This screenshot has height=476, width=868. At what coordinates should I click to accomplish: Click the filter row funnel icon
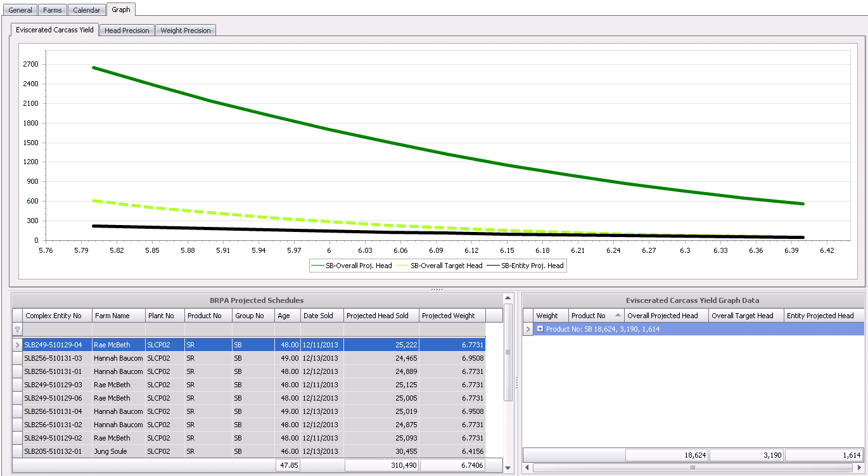click(17, 330)
